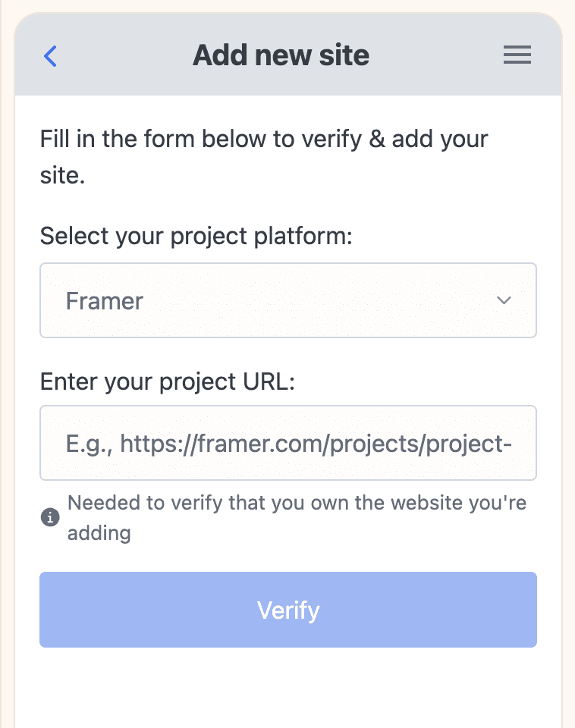Click the 'Add new site' header title
The height and width of the screenshot is (728, 575).
coord(281,55)
